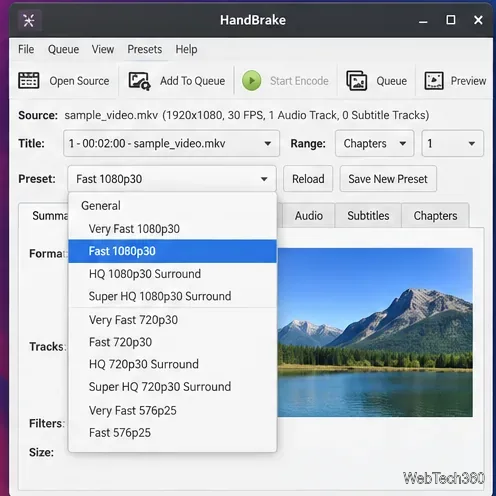Click the Open Source film icon
This screenshot has height=496, width=496.
(28, 80)
